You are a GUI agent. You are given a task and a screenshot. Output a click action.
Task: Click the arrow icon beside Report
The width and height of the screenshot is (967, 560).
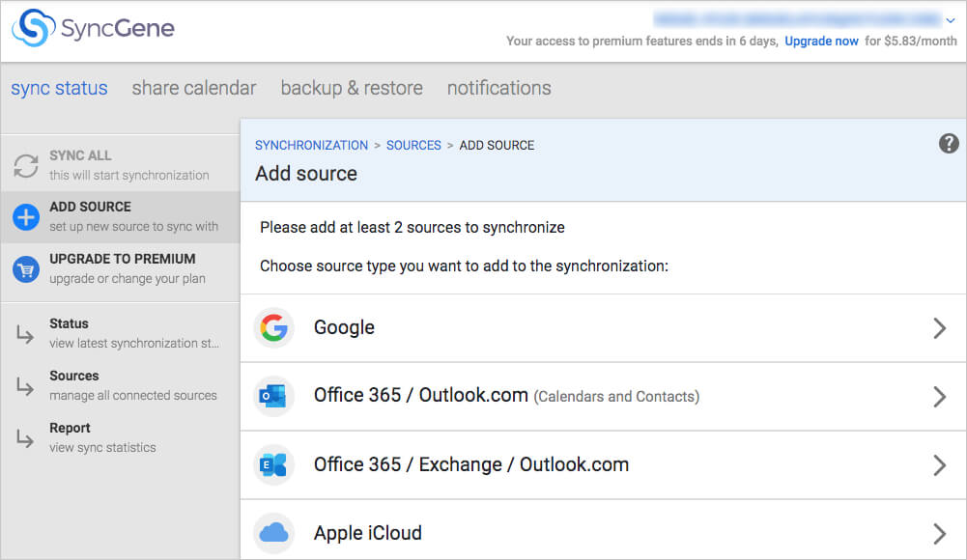click(x=25, y=438)
